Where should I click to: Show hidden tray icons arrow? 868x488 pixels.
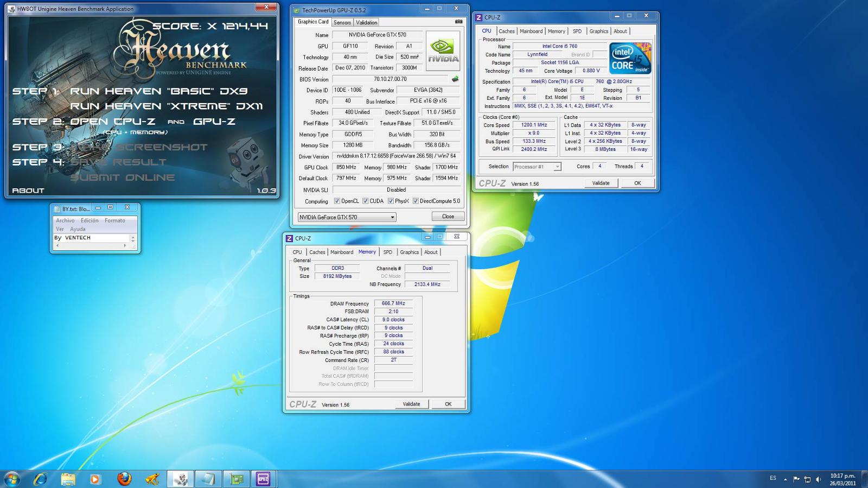point(785,479)
